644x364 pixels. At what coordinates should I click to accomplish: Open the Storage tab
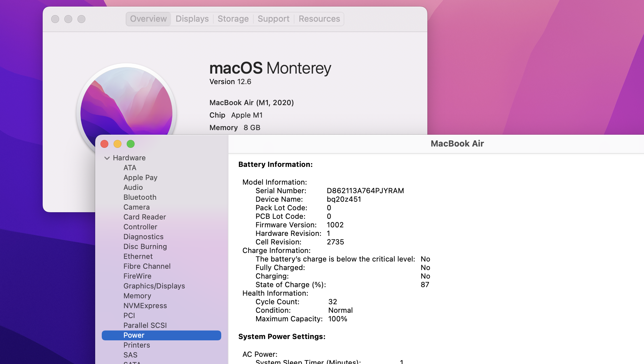[233, 19]
